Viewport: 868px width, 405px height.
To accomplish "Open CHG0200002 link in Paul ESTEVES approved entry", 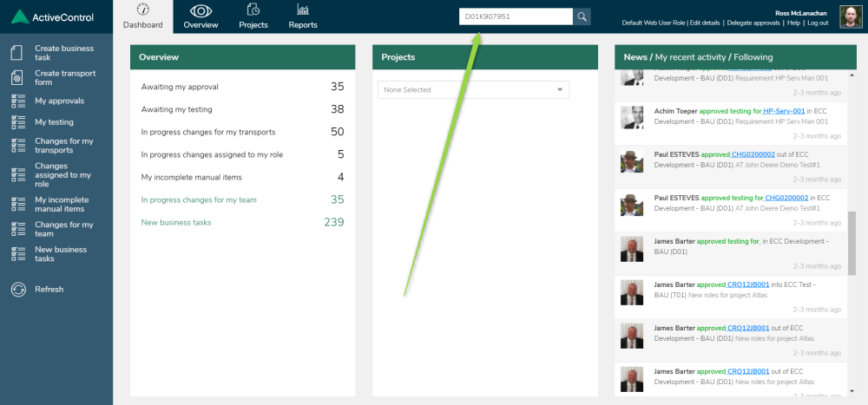I will tap(753, 154).
